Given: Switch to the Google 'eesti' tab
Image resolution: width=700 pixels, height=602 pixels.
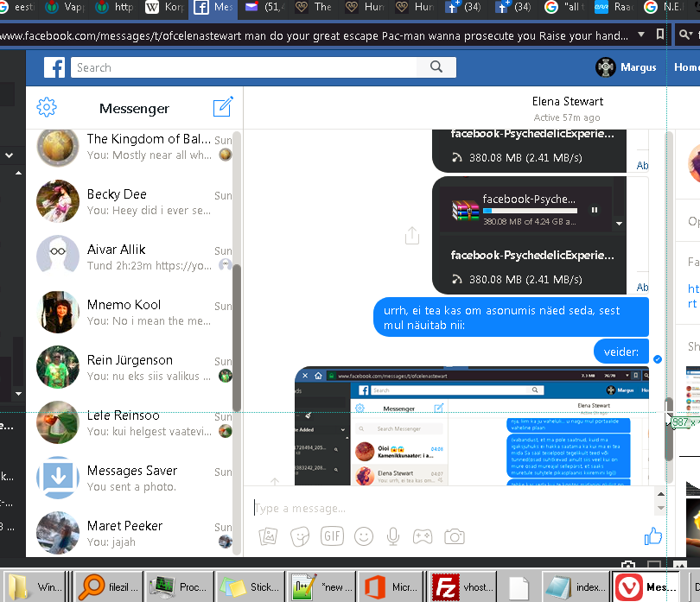Looking at the screenshot, I should click(x=17, y=7).
